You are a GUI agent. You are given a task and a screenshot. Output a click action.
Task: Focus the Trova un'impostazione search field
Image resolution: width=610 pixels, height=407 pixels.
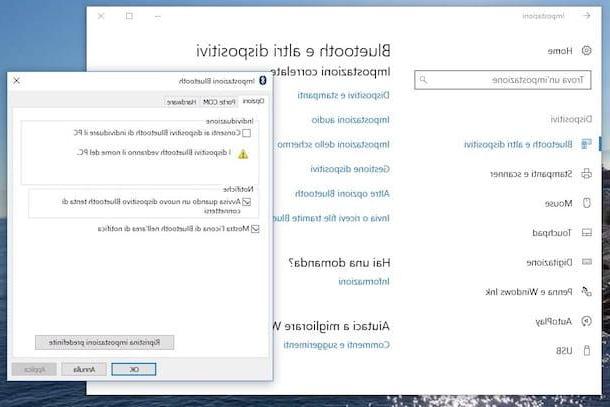coord(503,80)
